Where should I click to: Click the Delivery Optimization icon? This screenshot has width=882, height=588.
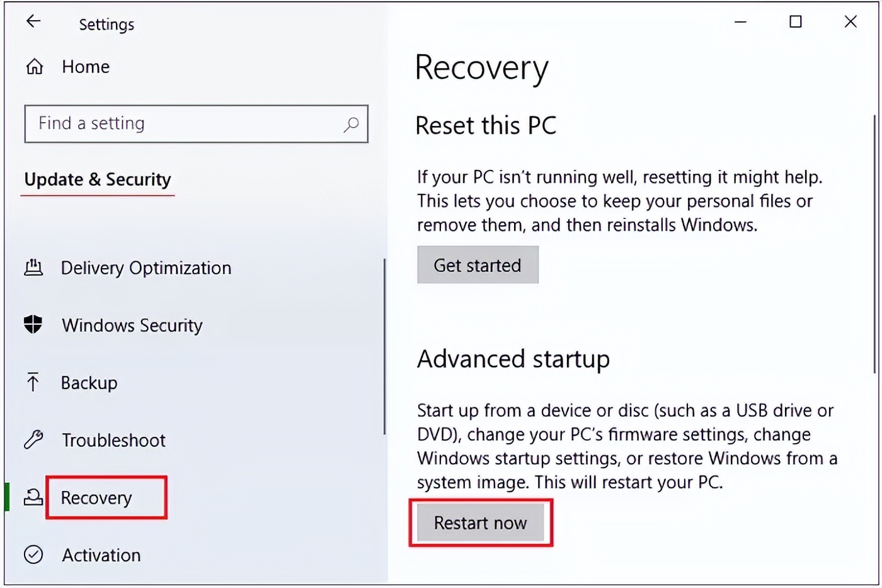[33, 268]
